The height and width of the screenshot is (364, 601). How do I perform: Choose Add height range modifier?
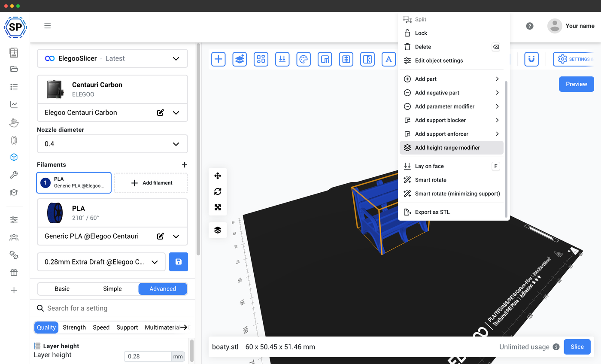[452, 148]
